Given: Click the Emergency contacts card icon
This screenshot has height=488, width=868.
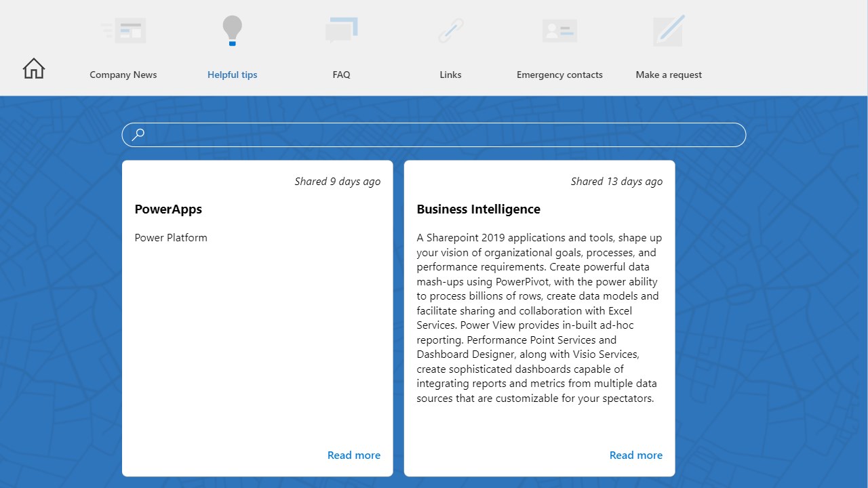Looking at the screenshot, I should point(559,30).
